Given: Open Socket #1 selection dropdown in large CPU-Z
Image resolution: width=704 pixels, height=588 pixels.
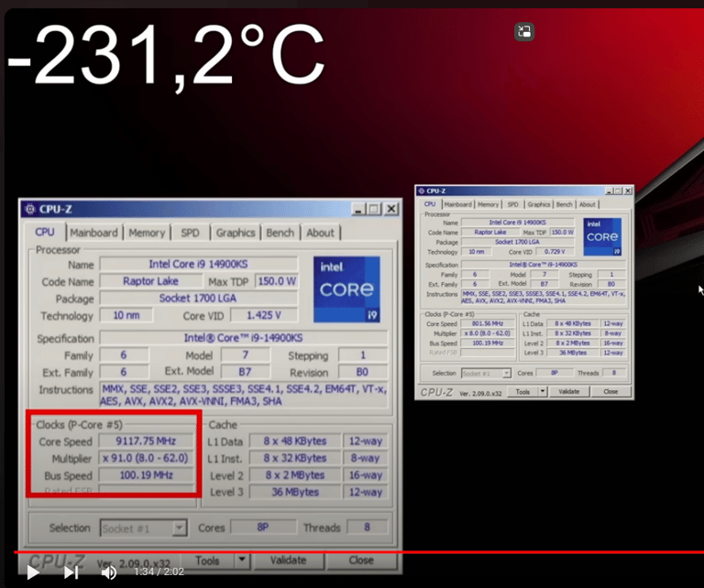Looking at the screenshot, I should click(143, 528).
